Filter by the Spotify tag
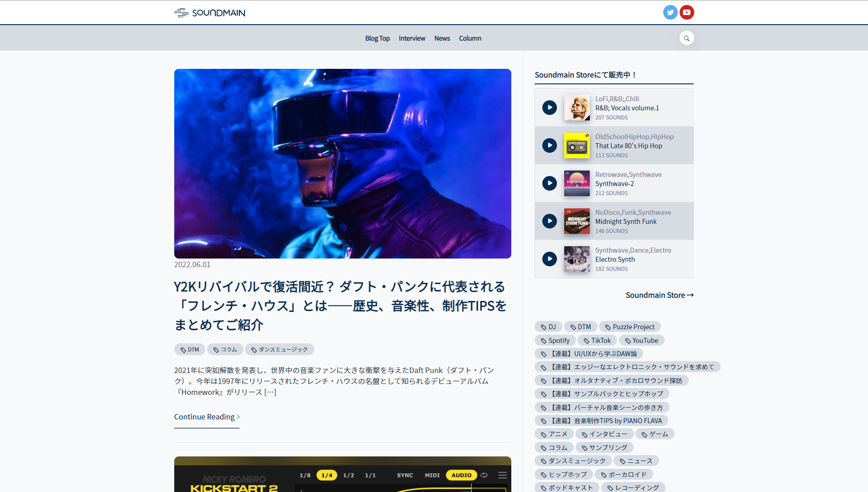The width and height of the screenshot is (868, 492). tap(555, 340)
